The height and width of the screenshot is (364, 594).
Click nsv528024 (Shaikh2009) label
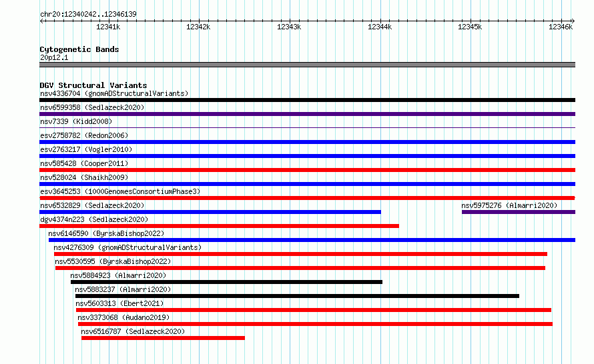tap(84, 177)
